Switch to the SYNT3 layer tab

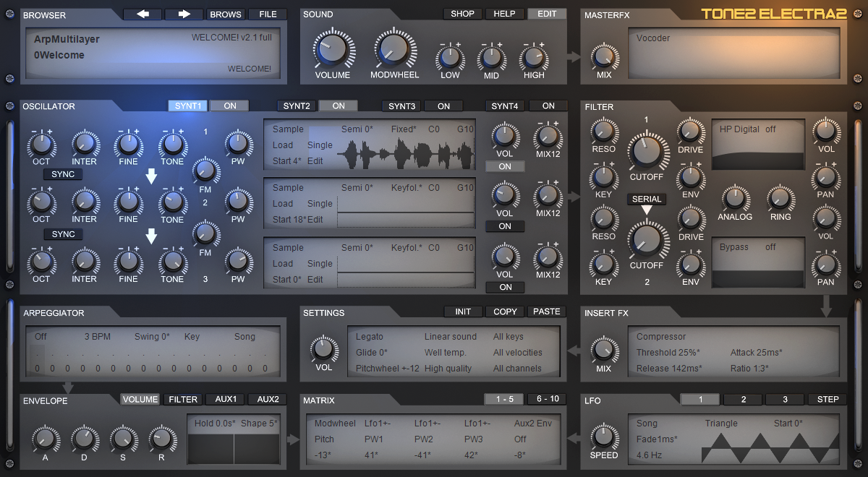401,106
